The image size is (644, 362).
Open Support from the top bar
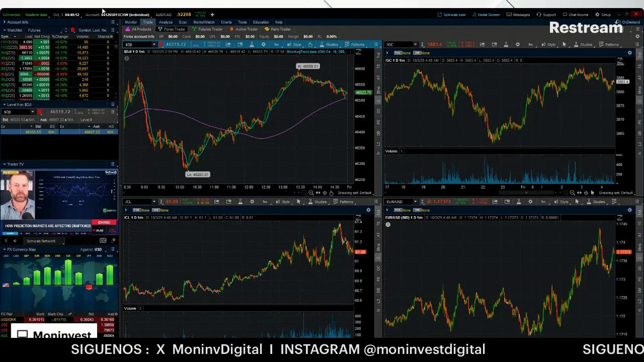[x=546, y=15]
